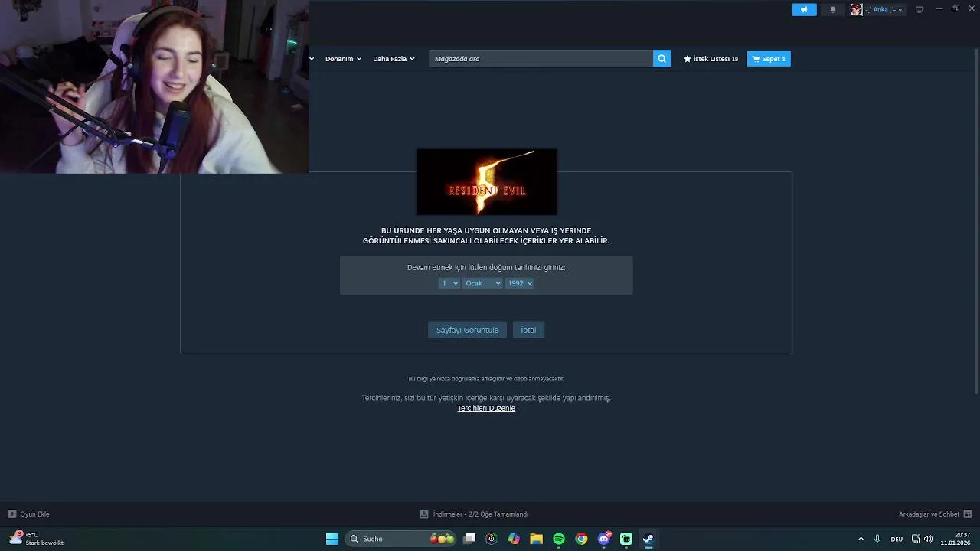Click the Suche taskbar search box
The width and height of the screenshot is (980, 551).
point(401,539)
